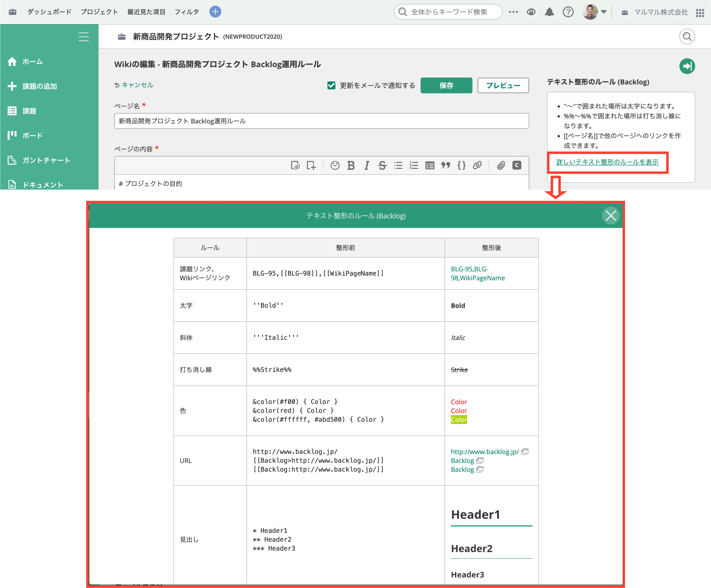Insert bulleted list
This screenshot has height=588, width=711.
pyautogui.click(x=398, y=166)
